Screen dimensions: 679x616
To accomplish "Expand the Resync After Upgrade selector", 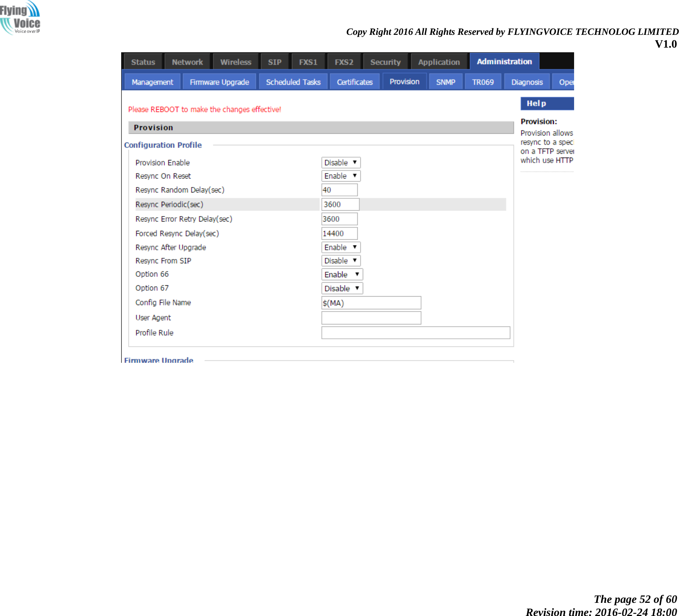I will (341, 247).
